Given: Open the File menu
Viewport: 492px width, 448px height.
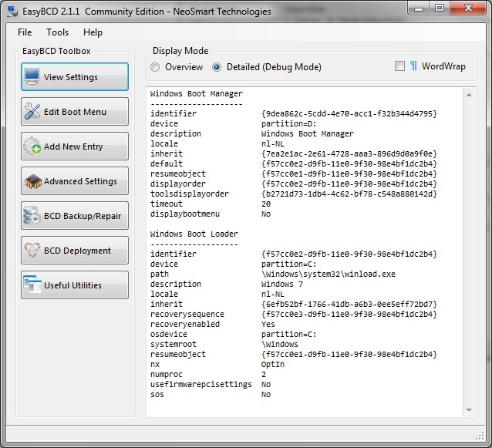Looking at the screenshot, I should (25, 32).
